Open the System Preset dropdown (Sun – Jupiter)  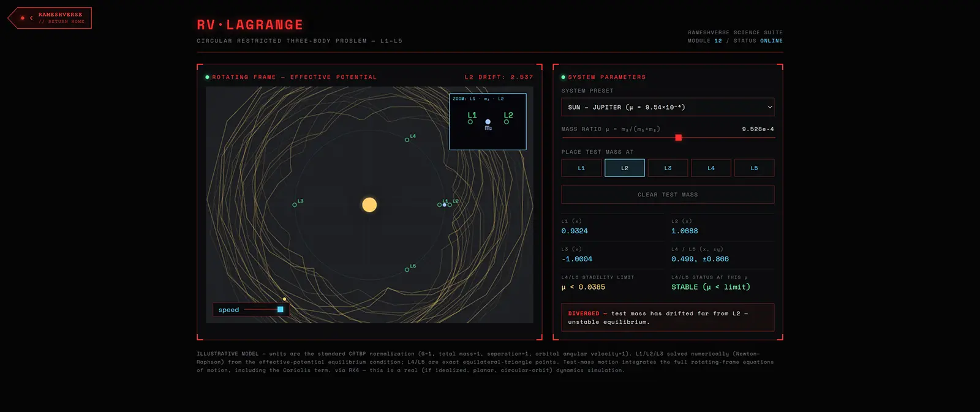click(x=668, y=107)
